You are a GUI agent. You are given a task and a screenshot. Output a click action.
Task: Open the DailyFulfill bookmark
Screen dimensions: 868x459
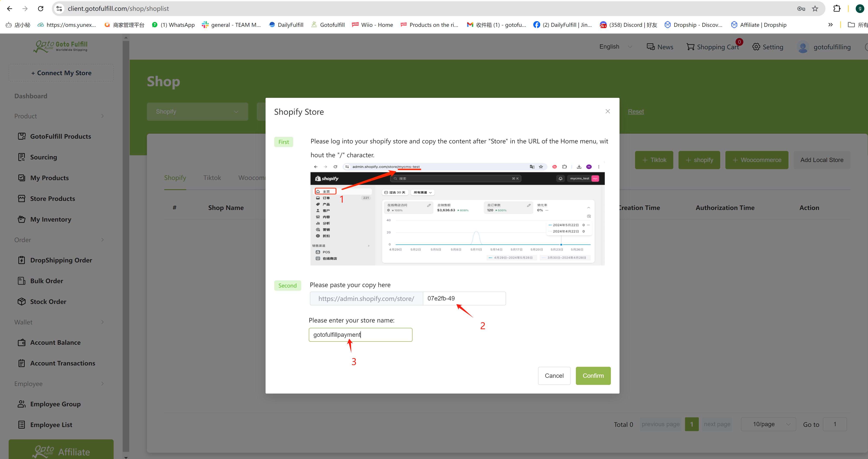[286, 25]
